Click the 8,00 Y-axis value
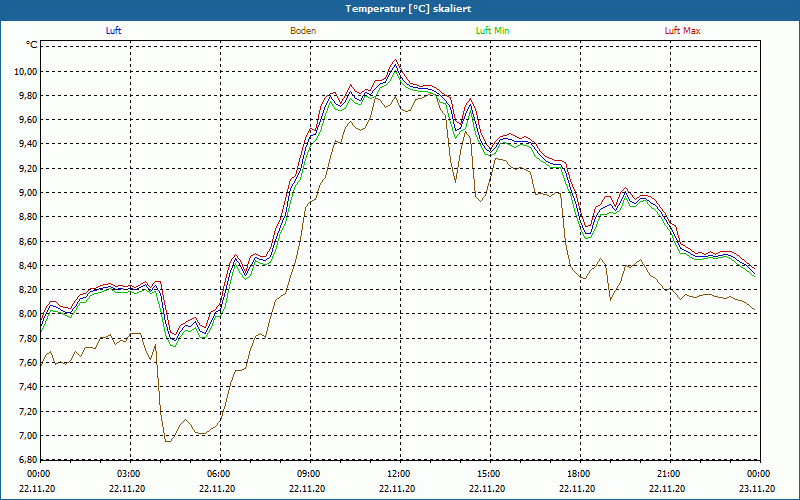800x500 pixels. [x=29, y=314]
